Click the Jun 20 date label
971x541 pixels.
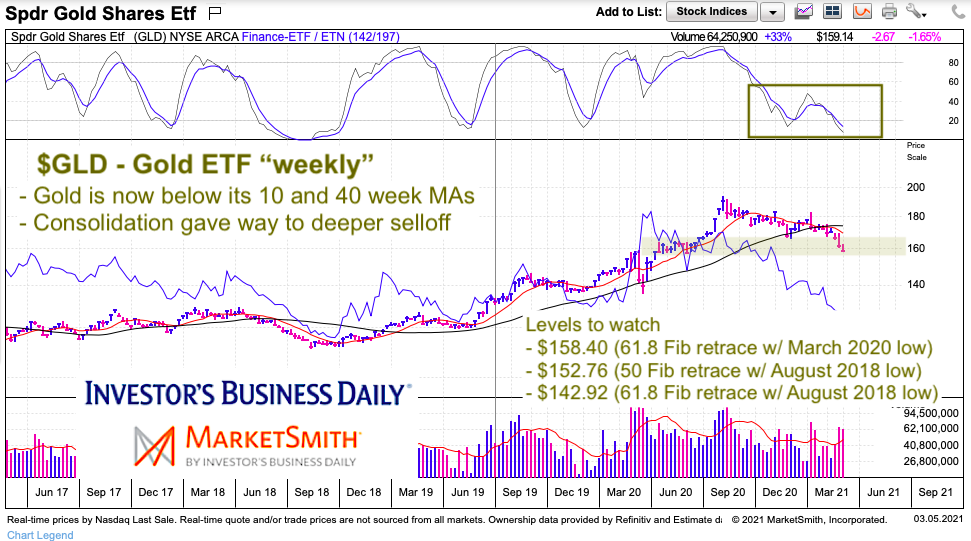click(676, 492)
